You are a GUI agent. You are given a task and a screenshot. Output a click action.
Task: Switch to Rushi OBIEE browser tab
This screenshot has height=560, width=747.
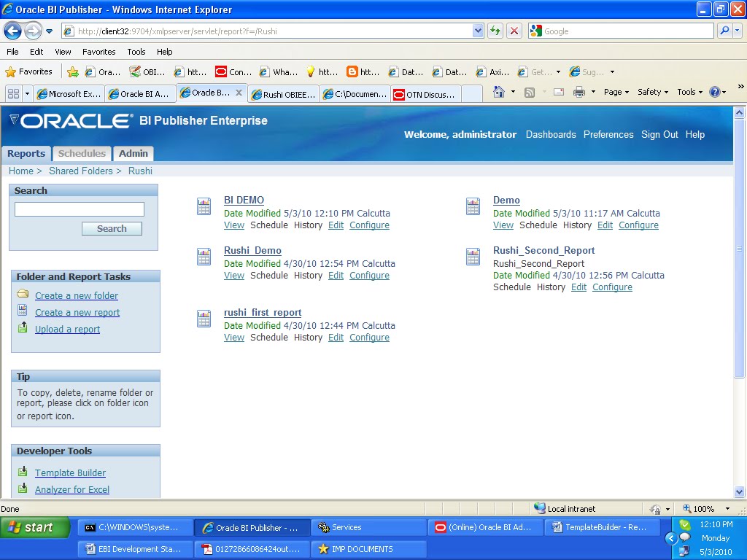[284, 94]
